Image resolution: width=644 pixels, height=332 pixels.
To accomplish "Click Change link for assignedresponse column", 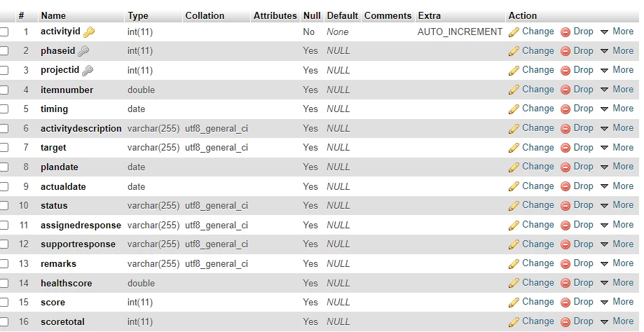I will [538, 224].
